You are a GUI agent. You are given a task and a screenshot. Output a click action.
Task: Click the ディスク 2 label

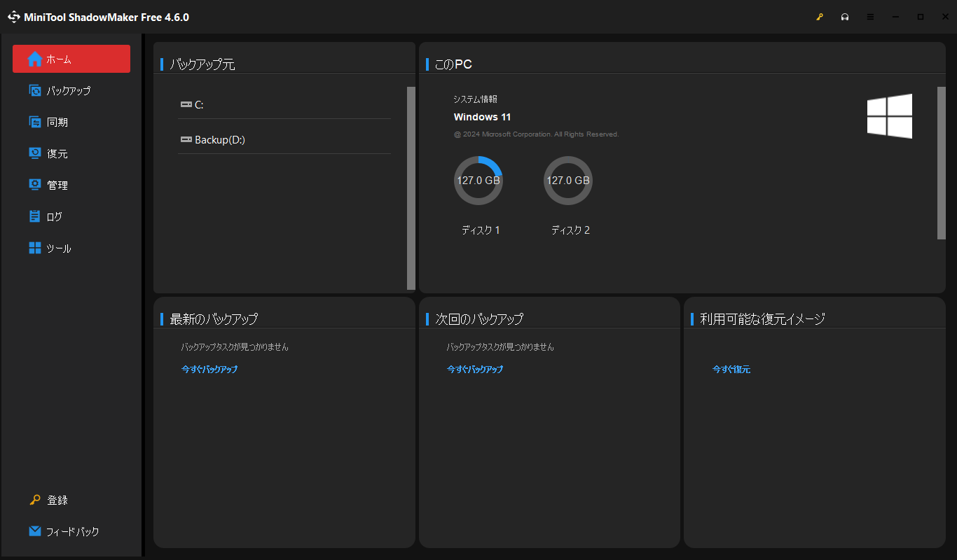point(570,230)
